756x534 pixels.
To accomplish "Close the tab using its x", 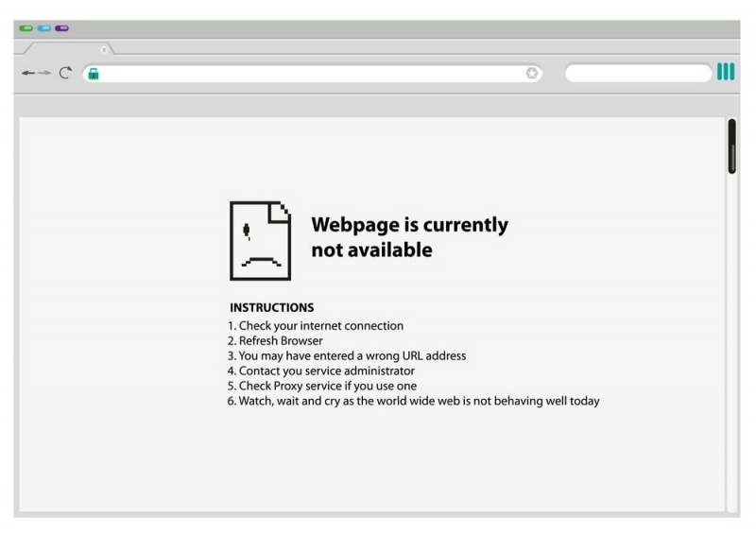I will (x=104, y=50).
